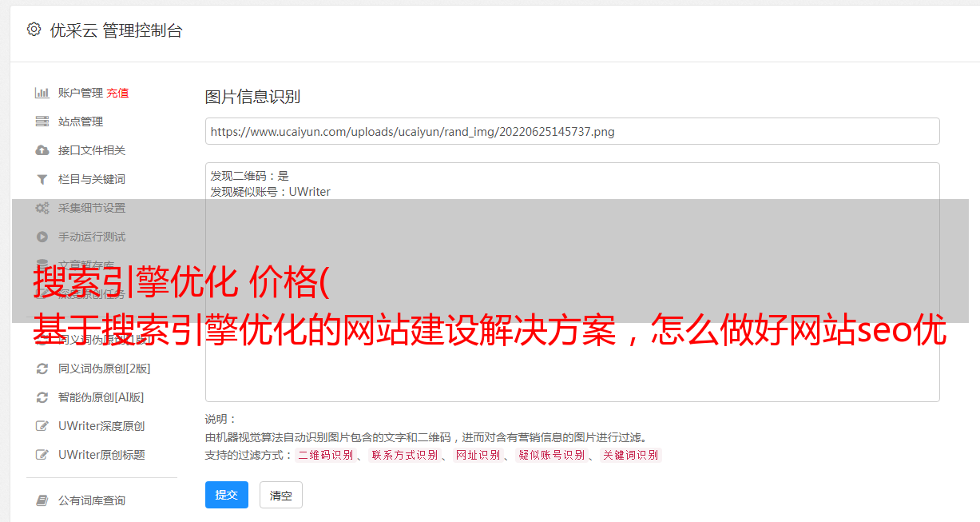Click the 网址识别 filter tag
The height and width of the screenshot is (522, 980).
[478, 455]
